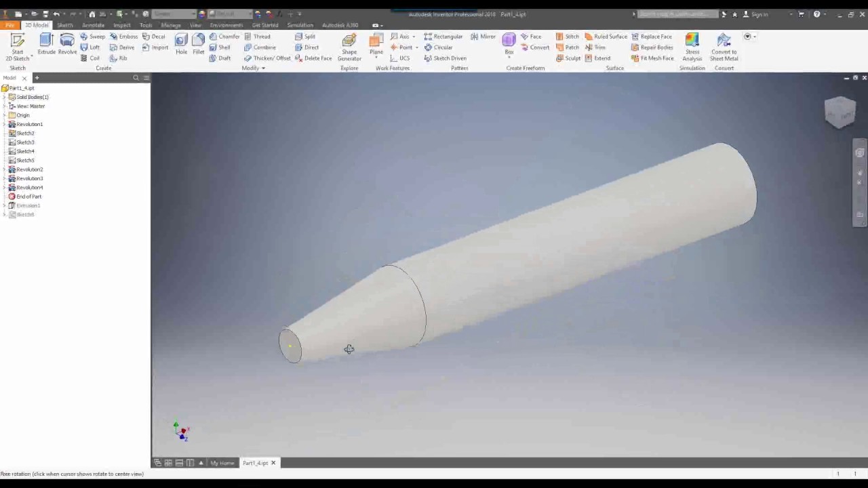Select the Draft tool
Image resolution: width=868 pixels, height=488 pixels.
pyautogui.click(x=220, y=58)
